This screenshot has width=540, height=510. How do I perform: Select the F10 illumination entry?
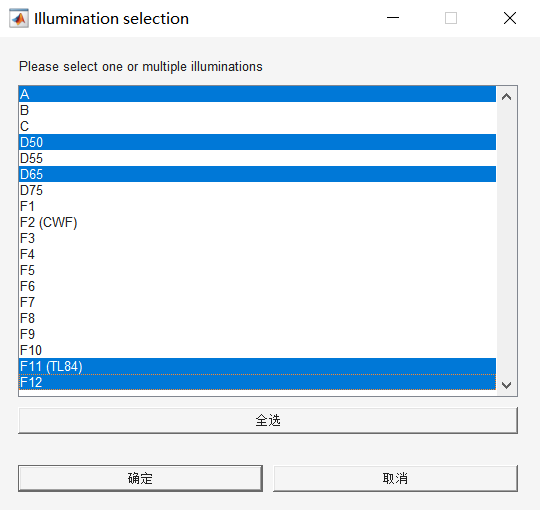(x=257, y=350)
